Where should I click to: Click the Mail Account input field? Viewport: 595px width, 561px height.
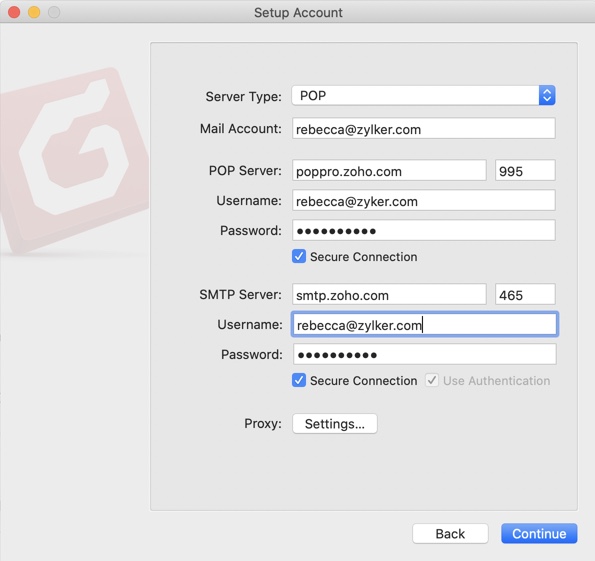click(423, 128)
